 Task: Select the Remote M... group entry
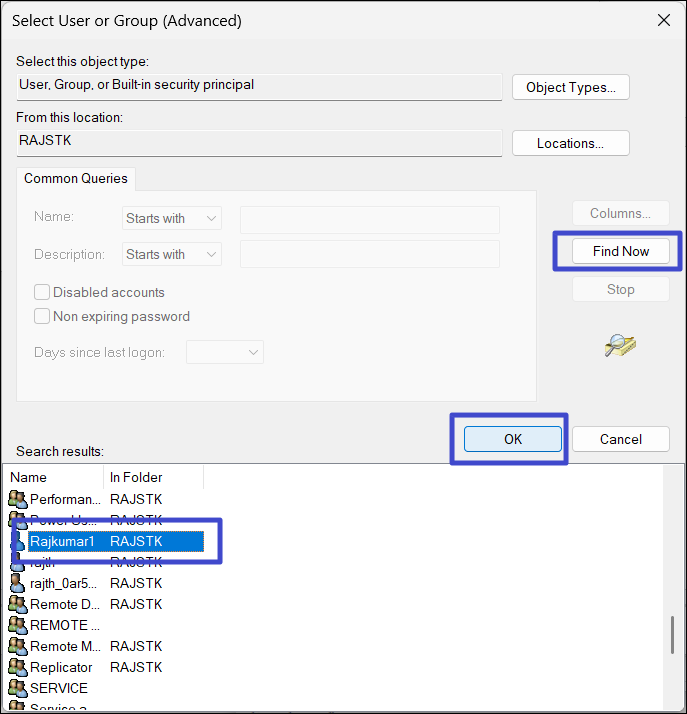(x=106, y=646)
